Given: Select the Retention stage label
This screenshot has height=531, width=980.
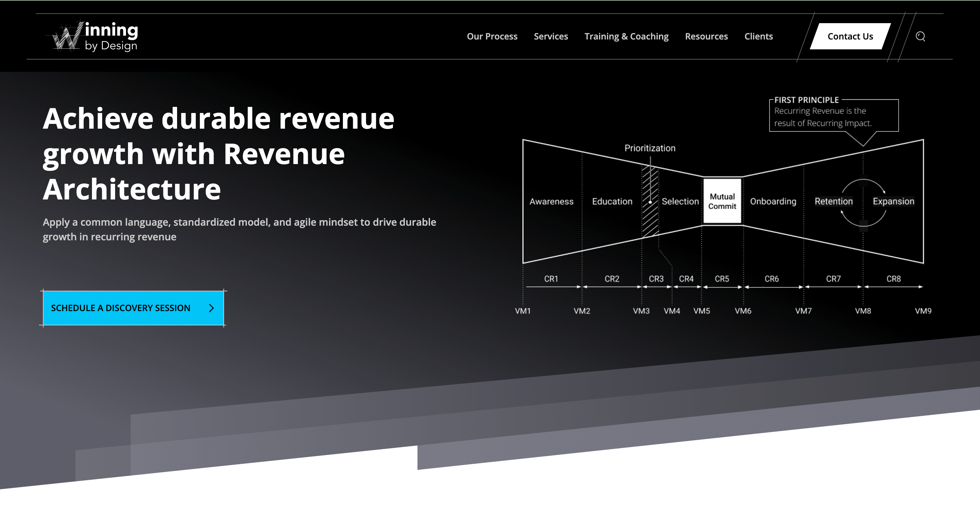Looking at the screenshot, I should point(834,201).
